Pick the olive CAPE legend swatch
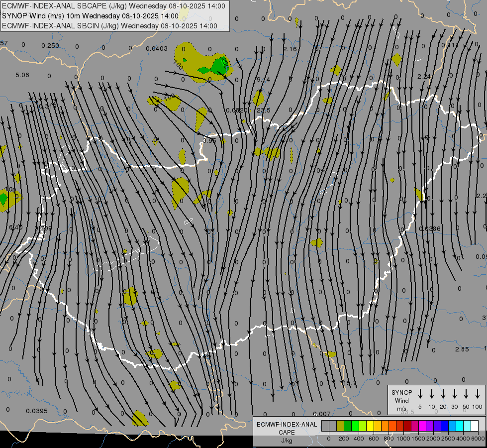 (x=340, y=426)
